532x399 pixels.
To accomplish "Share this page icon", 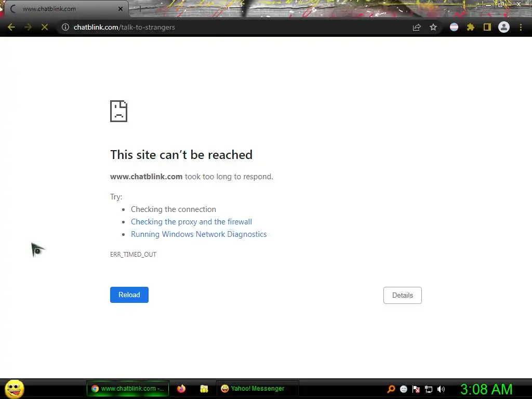I will pos(417,27).
